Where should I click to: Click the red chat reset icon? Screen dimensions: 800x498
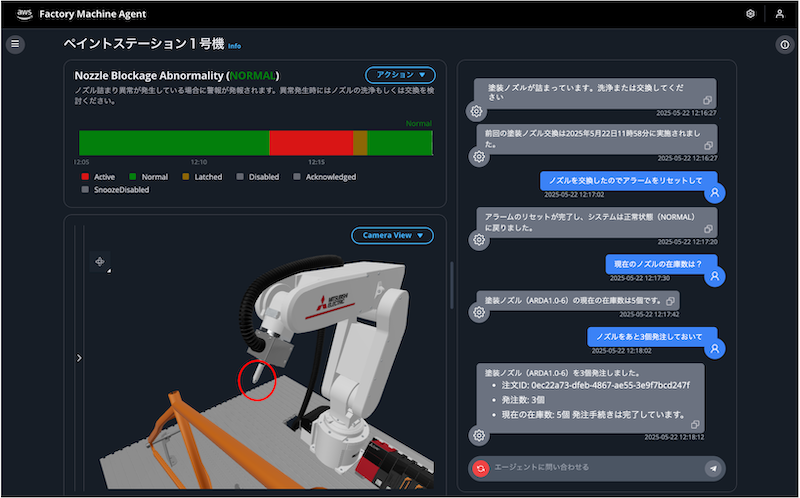coord(482,467)
